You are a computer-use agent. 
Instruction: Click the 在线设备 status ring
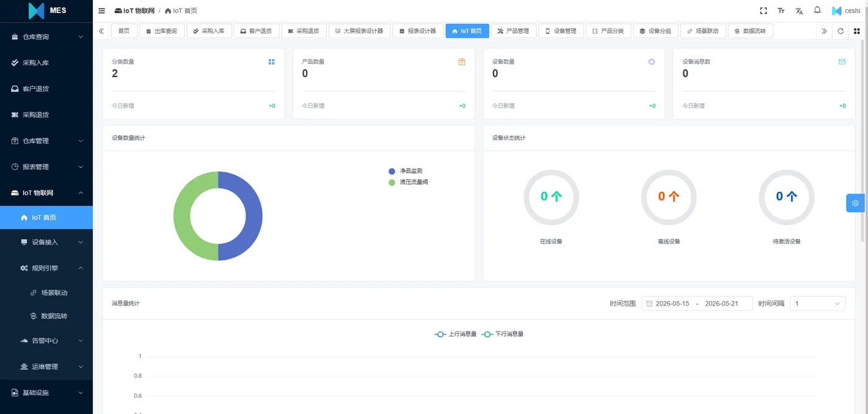click(x=551, y=197)
